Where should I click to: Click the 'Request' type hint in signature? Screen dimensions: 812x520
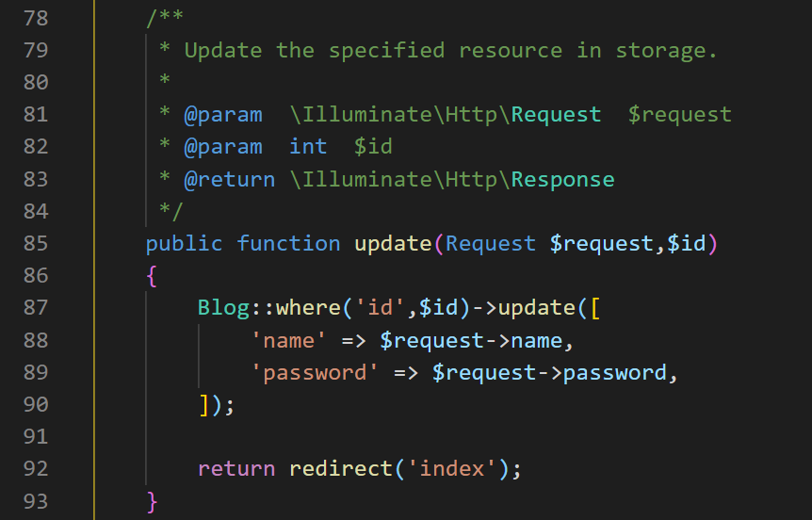tap(491, 243)
